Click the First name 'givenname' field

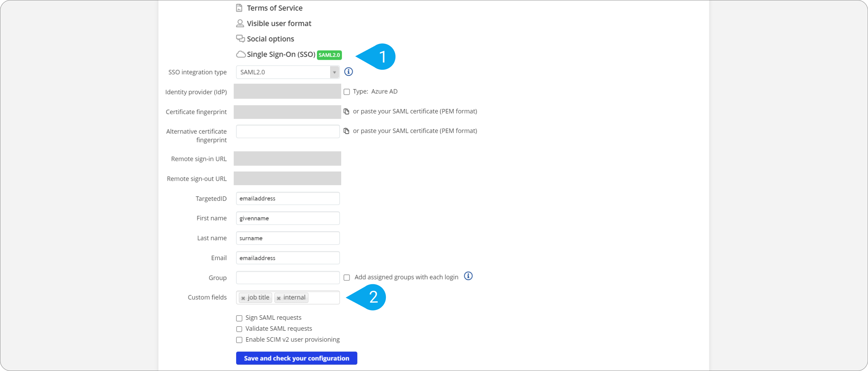tap(288, 218)
